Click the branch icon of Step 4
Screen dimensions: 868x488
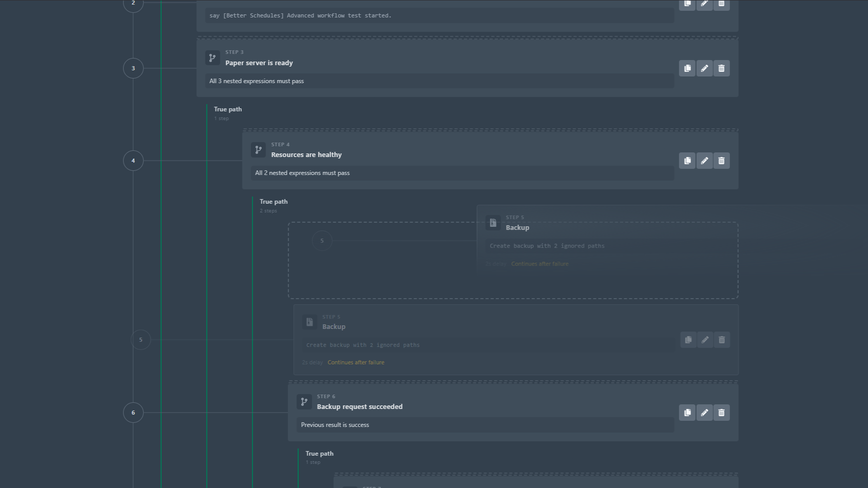coord(258,150)
